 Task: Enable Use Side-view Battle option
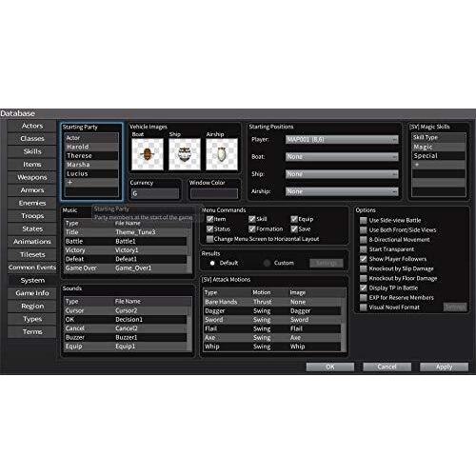364,220
